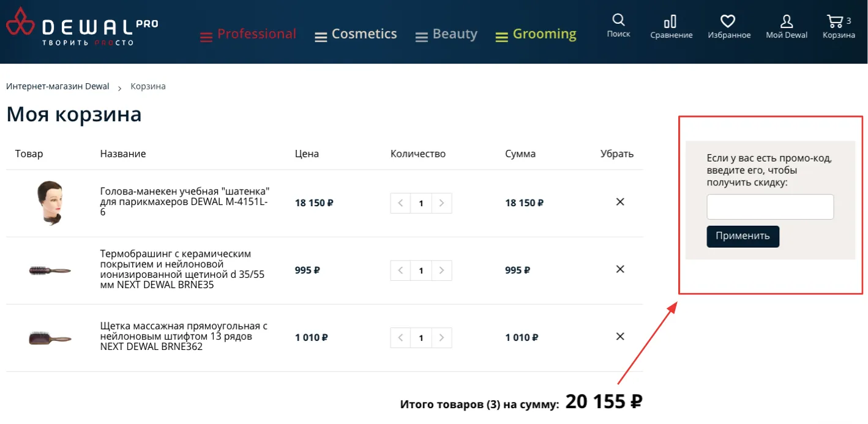Remove the Щетка массажная item with the X

point(619,337)
